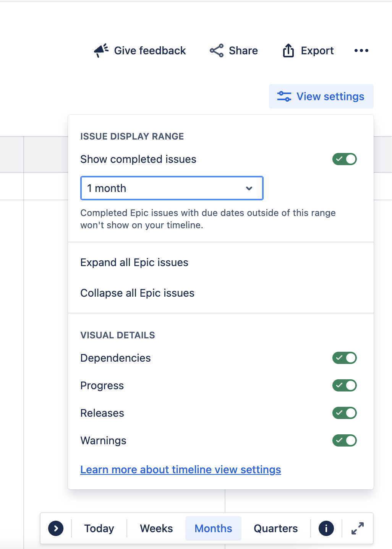
Task: Open the three-dot more actions menu
Action: (361, 50)
